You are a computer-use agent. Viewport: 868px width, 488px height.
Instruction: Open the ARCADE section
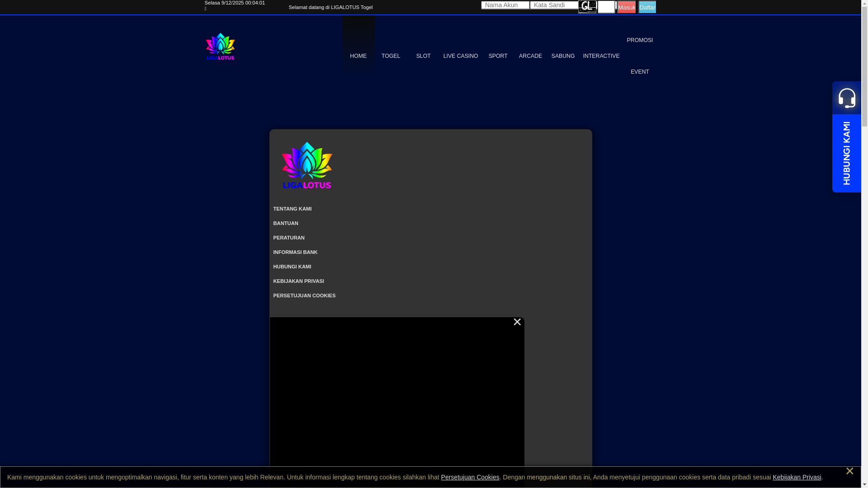[530, 56]
